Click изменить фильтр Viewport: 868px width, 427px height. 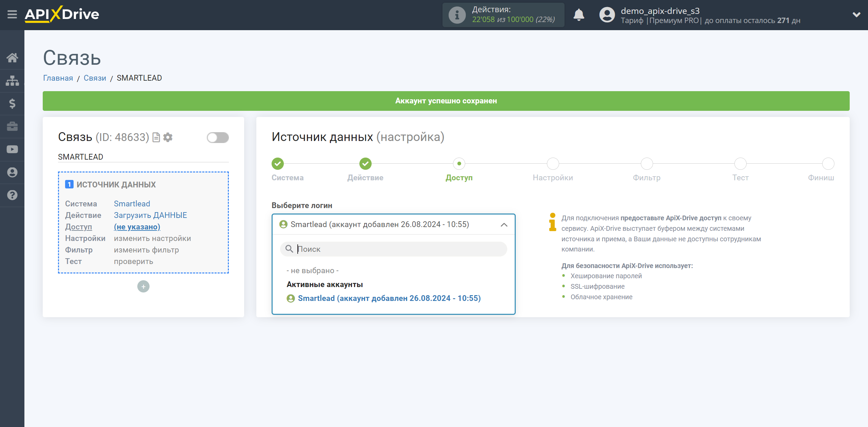(x=146, y=250)
